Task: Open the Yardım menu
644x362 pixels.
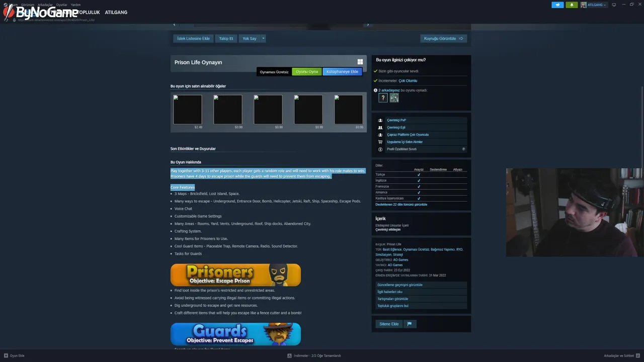Action: [x=75, y=5]
